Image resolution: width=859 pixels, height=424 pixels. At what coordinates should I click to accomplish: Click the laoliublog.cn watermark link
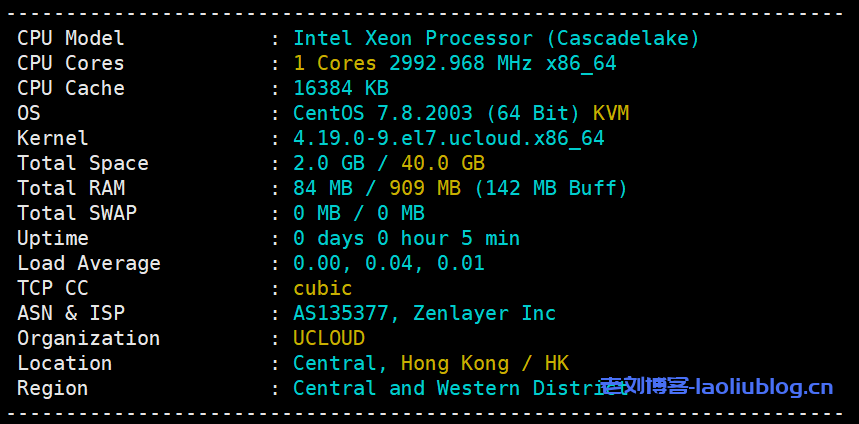pyautogui.click(x=716, y=387)
